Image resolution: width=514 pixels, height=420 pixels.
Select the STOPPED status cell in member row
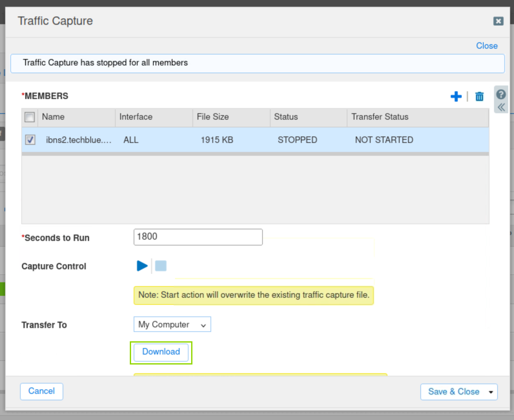(297, 140)
